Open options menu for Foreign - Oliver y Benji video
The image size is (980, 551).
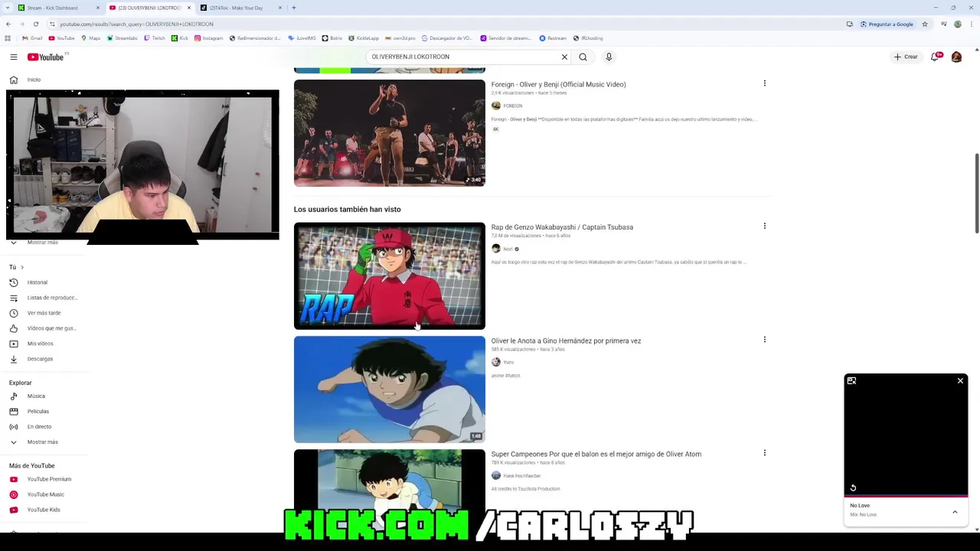tap(764, 83)
